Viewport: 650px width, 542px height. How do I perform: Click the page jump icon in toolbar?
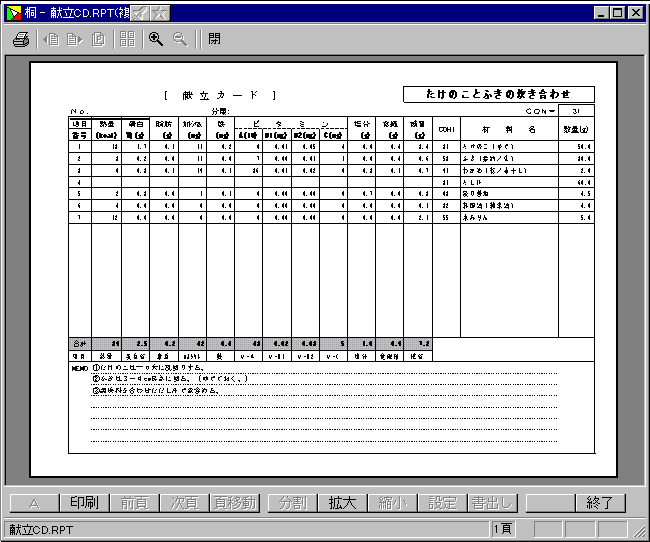click(98, 39)
